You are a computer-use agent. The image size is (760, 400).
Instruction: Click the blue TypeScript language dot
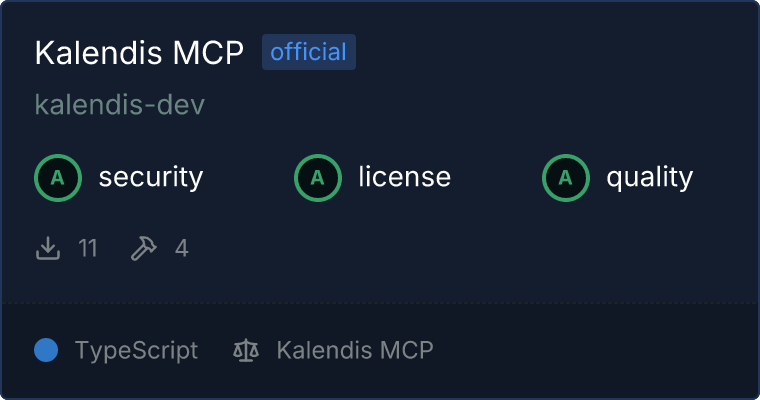pos(46,350)
